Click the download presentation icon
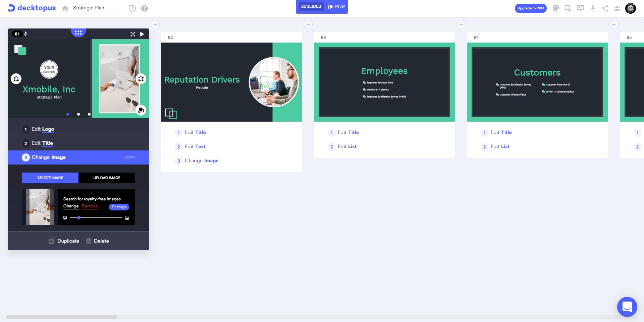 point(593,8)
